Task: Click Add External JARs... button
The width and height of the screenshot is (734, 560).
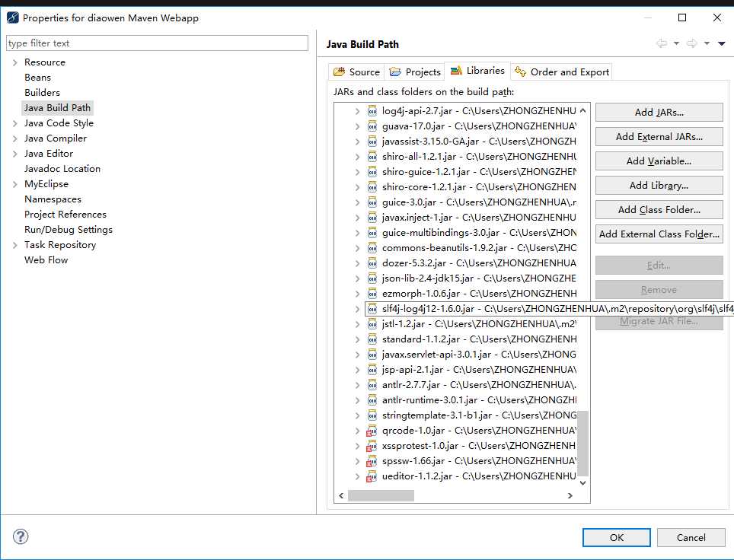Action: [659, 137]
